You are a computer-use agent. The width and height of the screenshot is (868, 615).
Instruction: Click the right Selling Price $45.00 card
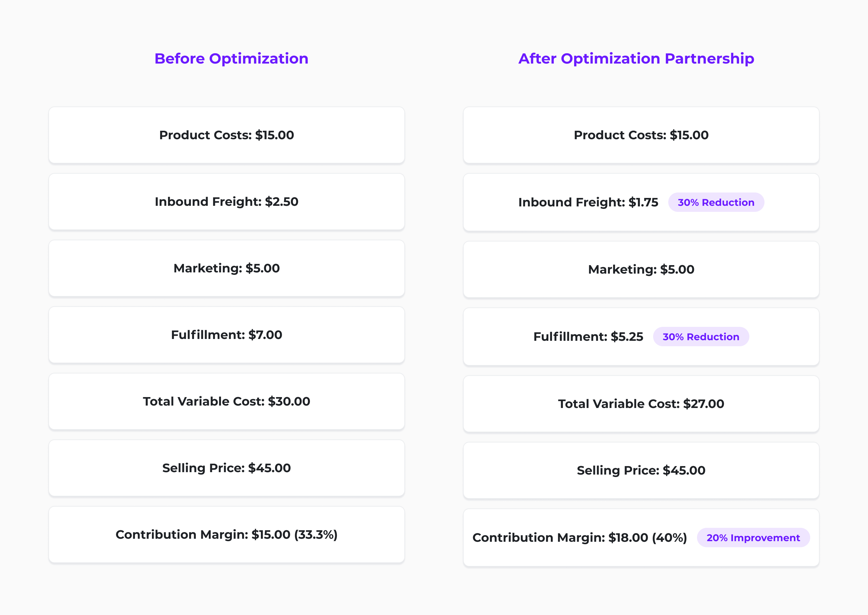(x=641, y=470)
